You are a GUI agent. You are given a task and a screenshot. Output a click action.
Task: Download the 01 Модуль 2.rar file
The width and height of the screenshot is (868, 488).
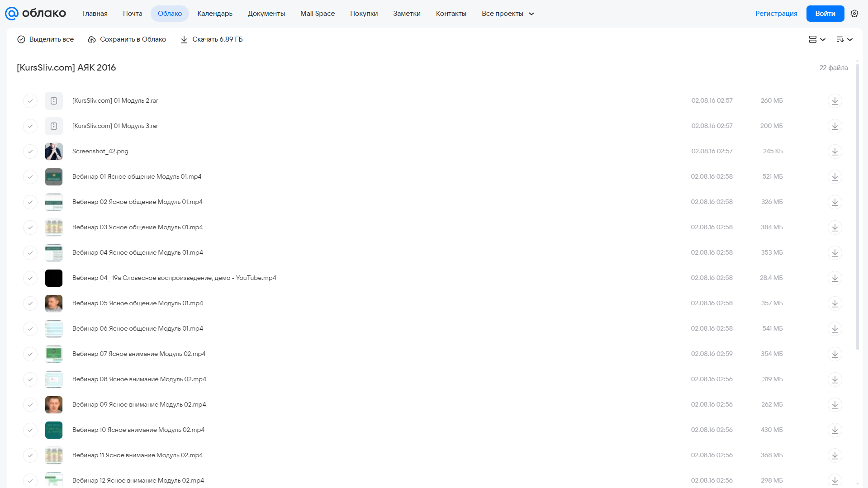(x=835, y=100)
